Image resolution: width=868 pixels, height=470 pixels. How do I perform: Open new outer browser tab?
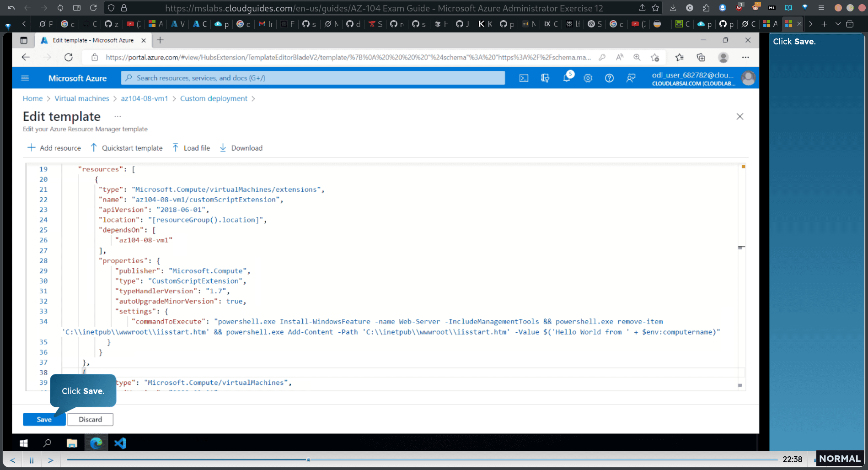coord(824,24)
